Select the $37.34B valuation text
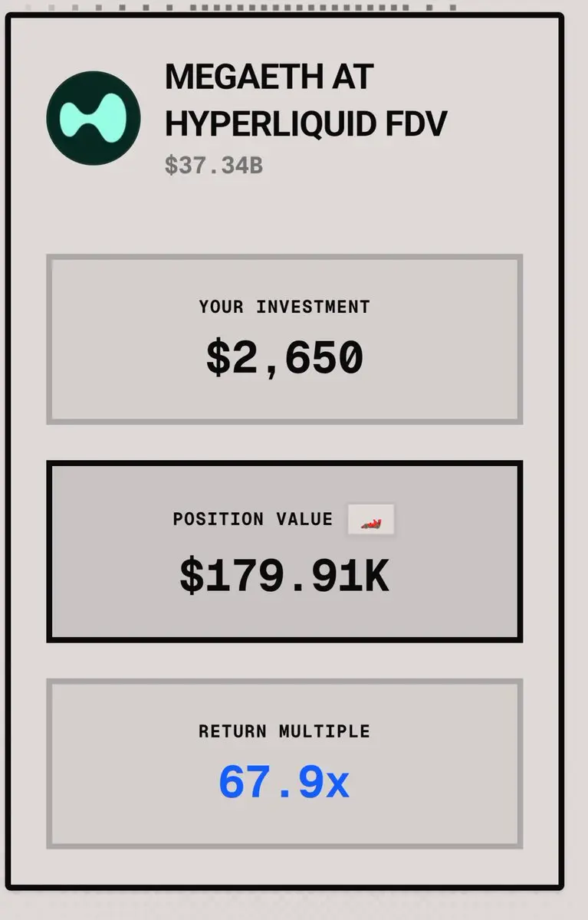 (x=214, y=166)
